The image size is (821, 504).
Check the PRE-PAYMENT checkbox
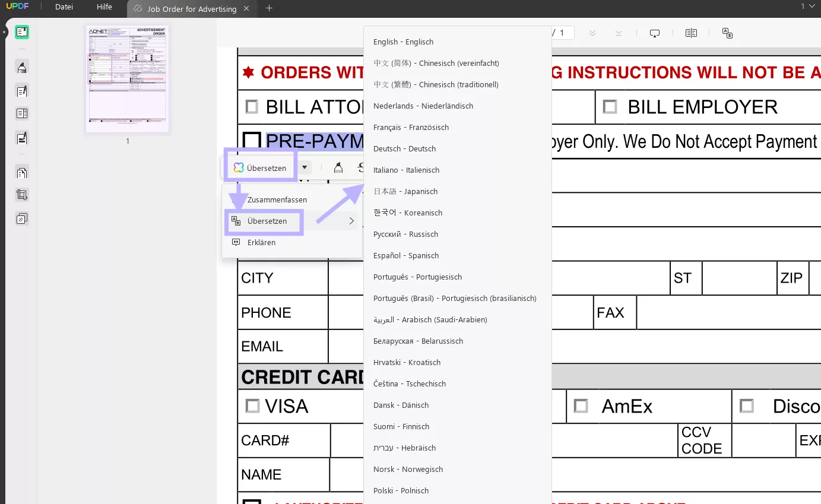pos(252,141)
